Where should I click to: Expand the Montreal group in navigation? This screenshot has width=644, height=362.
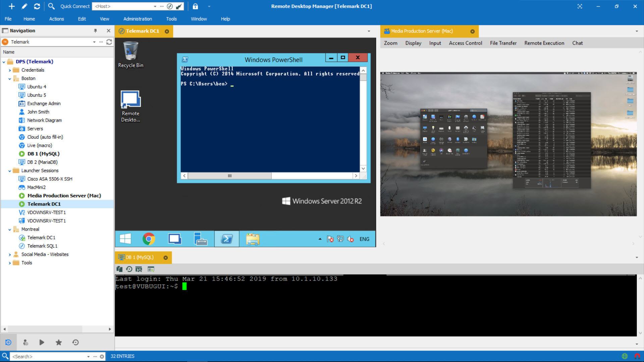pyautogui.click(x=10, y=229)
